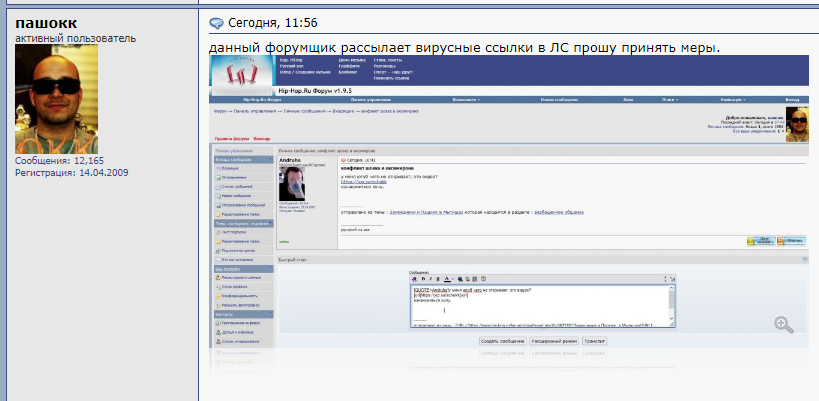This screenshot has width=819, height=401.
Task: Click the message text about вирусные ссылки
Action: click(464, 48)
